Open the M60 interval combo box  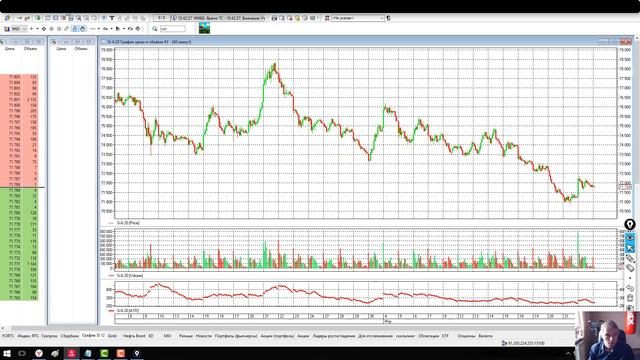tap(19, 29)
